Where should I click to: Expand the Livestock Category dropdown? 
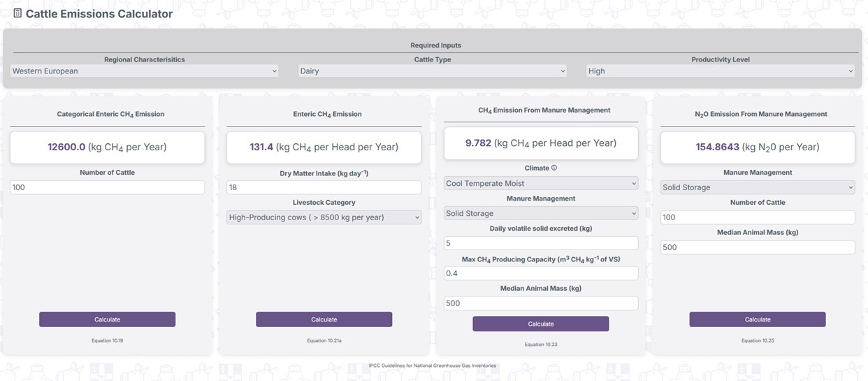point(324,217)
